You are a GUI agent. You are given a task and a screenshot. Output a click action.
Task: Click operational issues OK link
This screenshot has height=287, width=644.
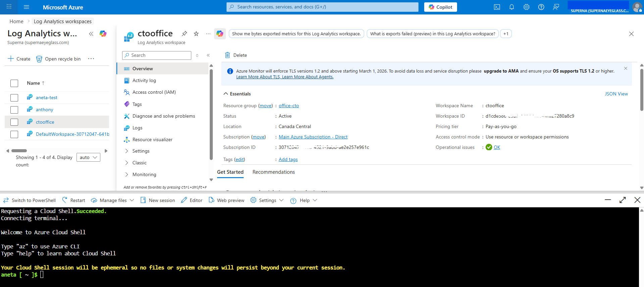497,147
